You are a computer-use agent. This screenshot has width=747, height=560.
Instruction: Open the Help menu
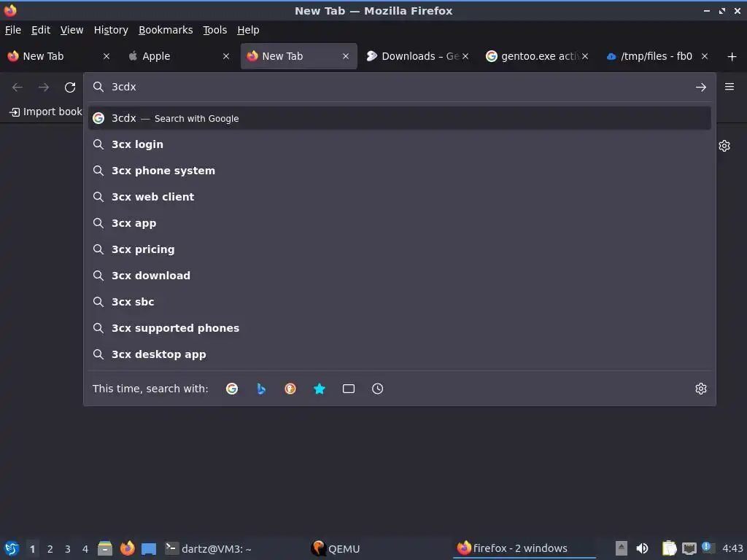(248, 30)
